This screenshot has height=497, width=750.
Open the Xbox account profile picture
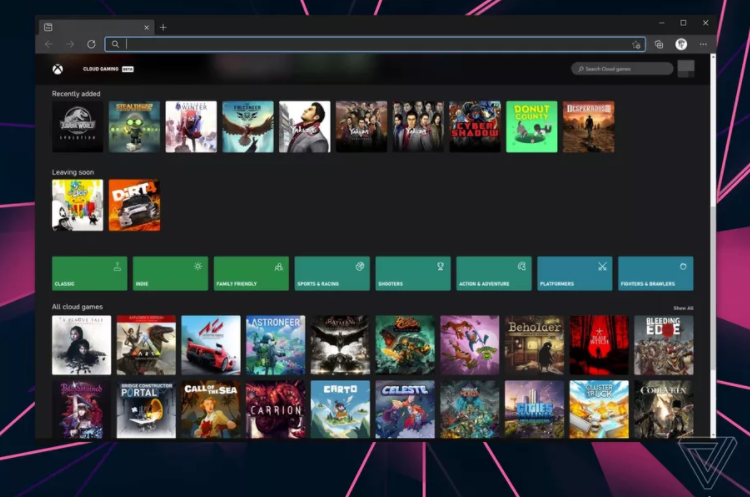686,69
